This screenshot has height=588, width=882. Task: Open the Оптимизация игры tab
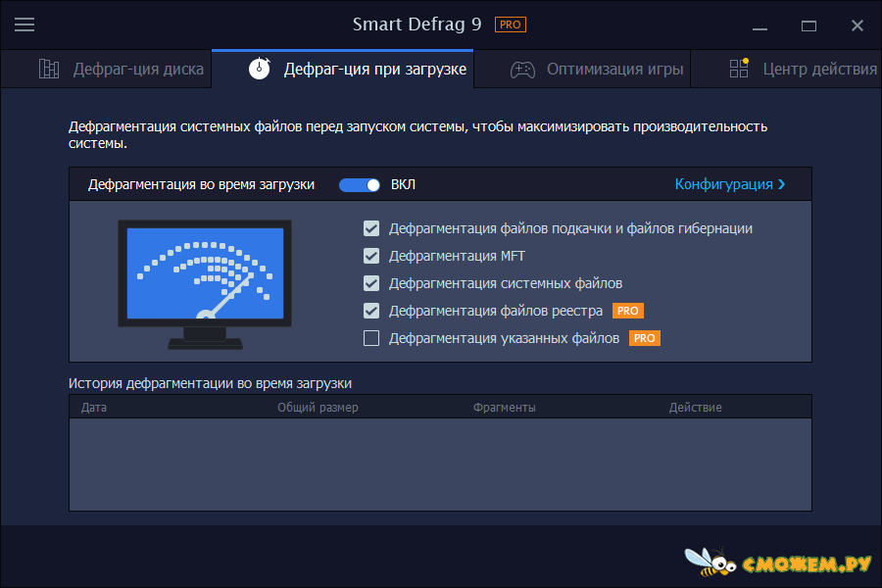coord(582,69)
